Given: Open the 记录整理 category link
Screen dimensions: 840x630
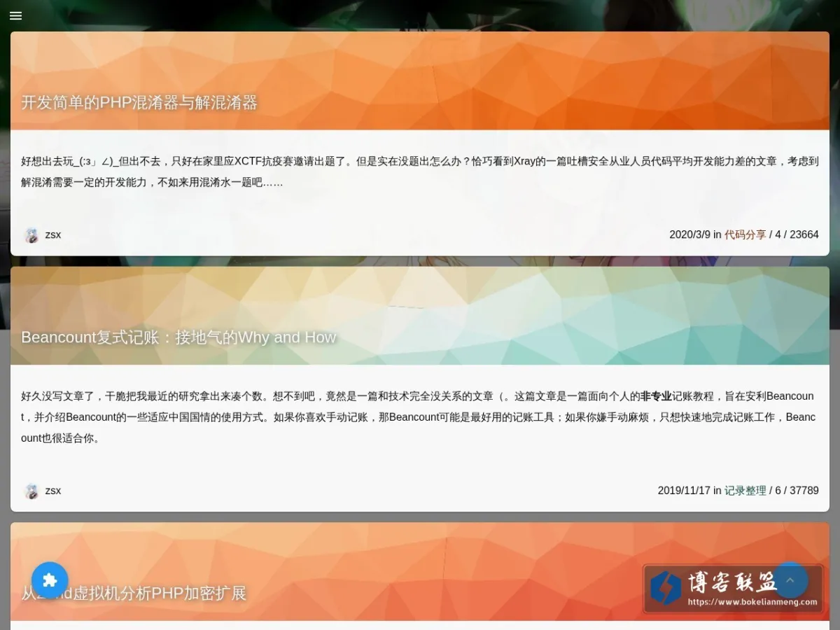Looking at the screenshot, I should pos(745,491).
